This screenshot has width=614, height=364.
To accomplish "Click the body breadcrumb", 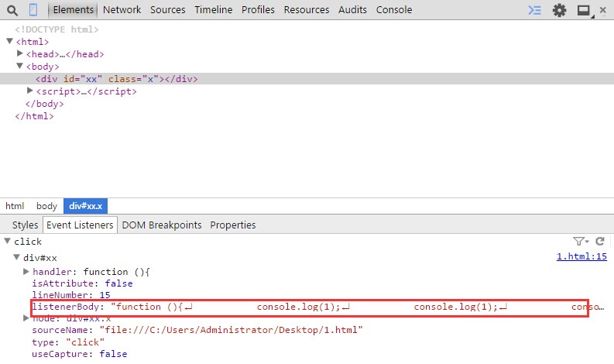I will click(x=46, y=206).
